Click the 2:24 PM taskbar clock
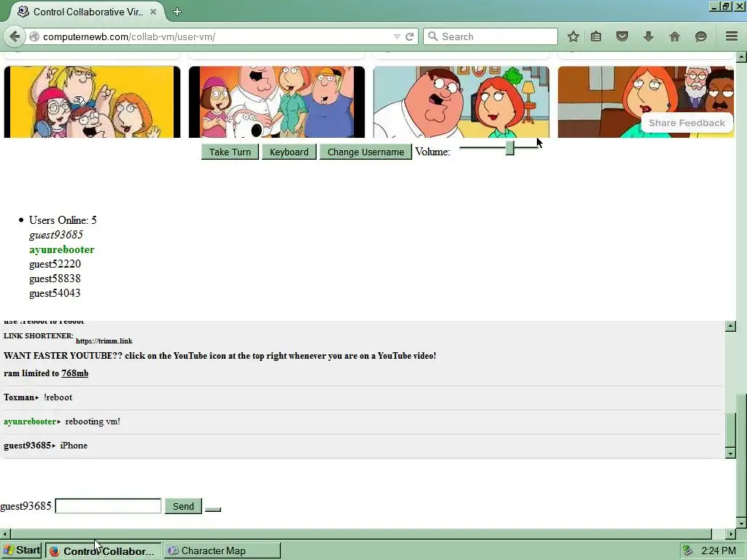747x560 pixels. pyautogui.click(x=719, y=551)
